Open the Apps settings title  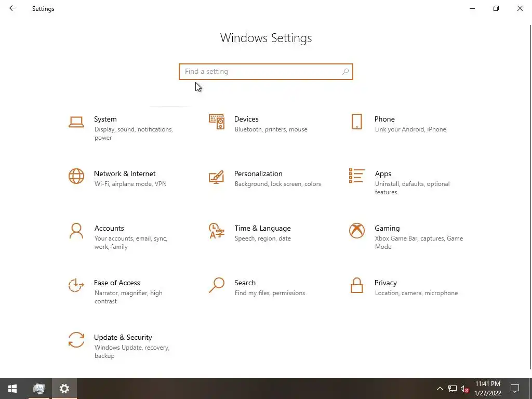click(383, 174)
